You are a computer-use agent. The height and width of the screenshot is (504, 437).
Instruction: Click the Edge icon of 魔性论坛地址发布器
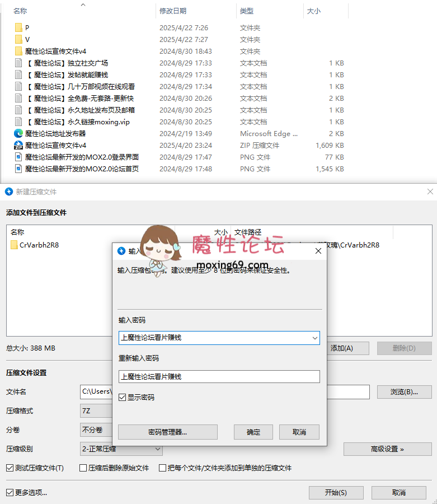click(18, 133)
